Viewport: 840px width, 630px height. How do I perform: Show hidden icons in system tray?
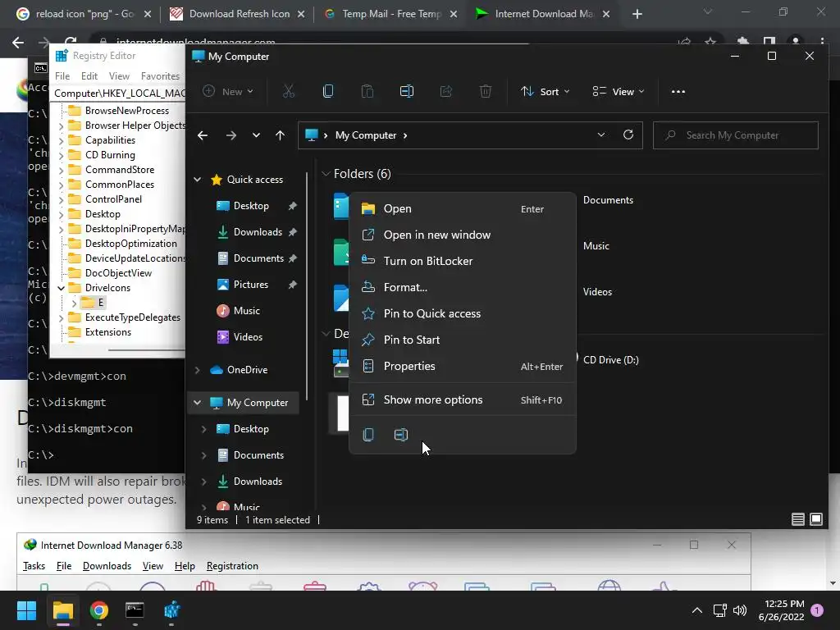(697, 610)
